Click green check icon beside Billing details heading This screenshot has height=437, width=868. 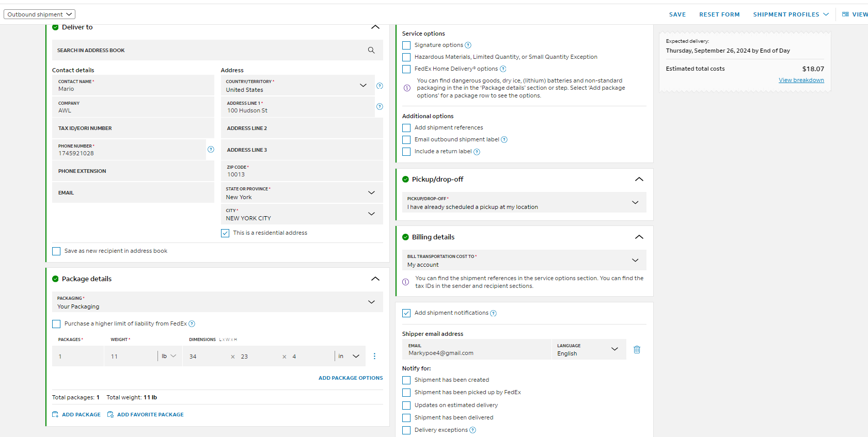click(405, 237)
